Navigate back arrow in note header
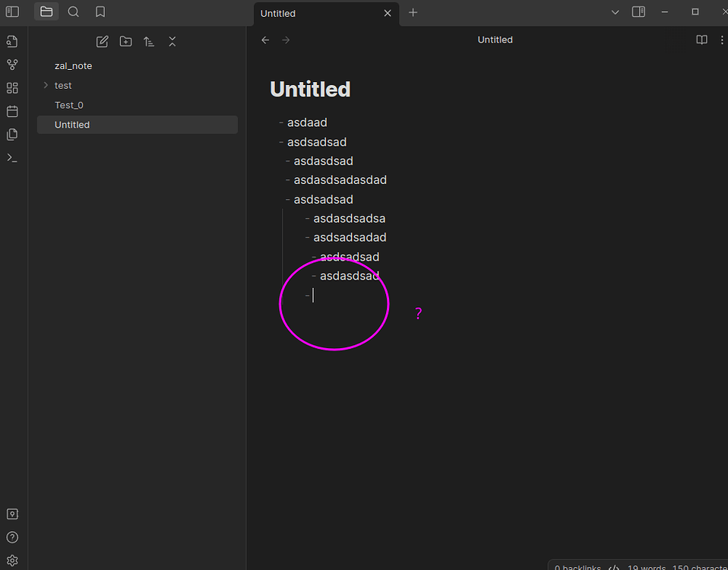 pos(265,40)
